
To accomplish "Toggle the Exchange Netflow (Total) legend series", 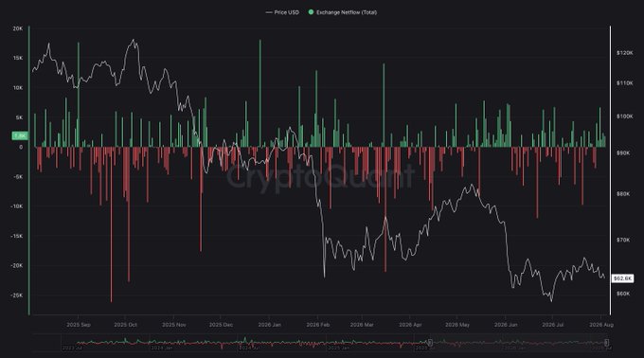I will point(343,12).
